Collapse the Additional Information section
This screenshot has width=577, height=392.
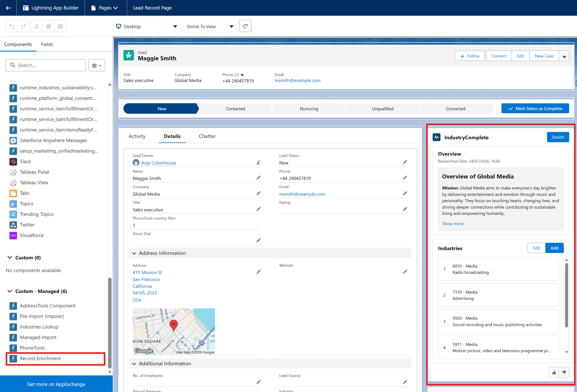[134, 364]
